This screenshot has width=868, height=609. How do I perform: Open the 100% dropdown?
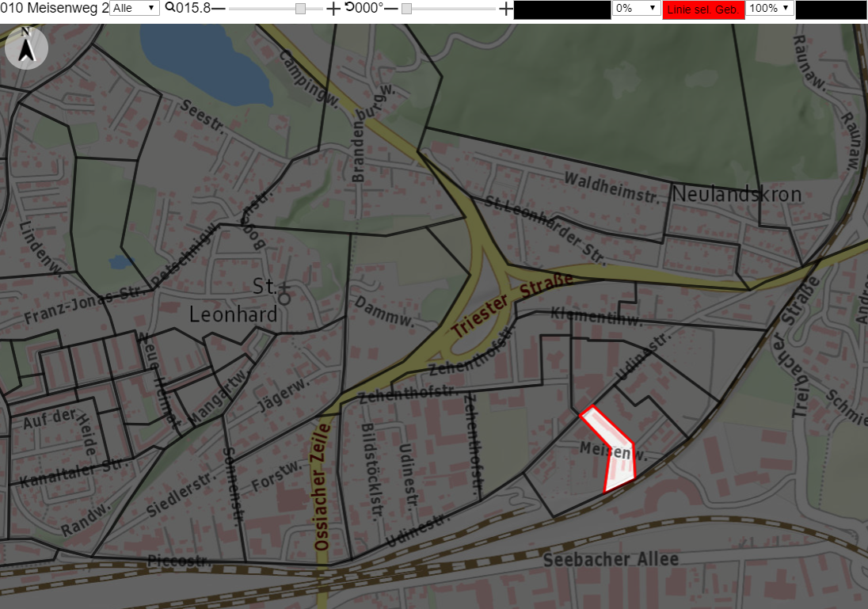(x=770, y=8)
